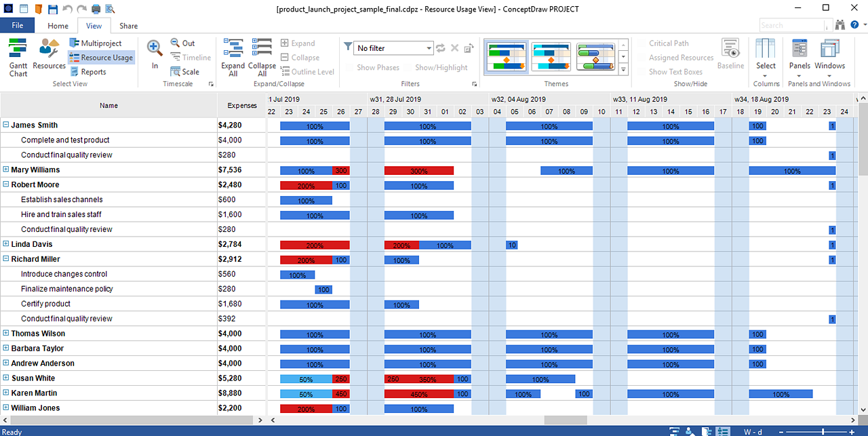Expand the Mary Williams resource row
This screenshot has height=436, width=868.
(x=6, y=170)
